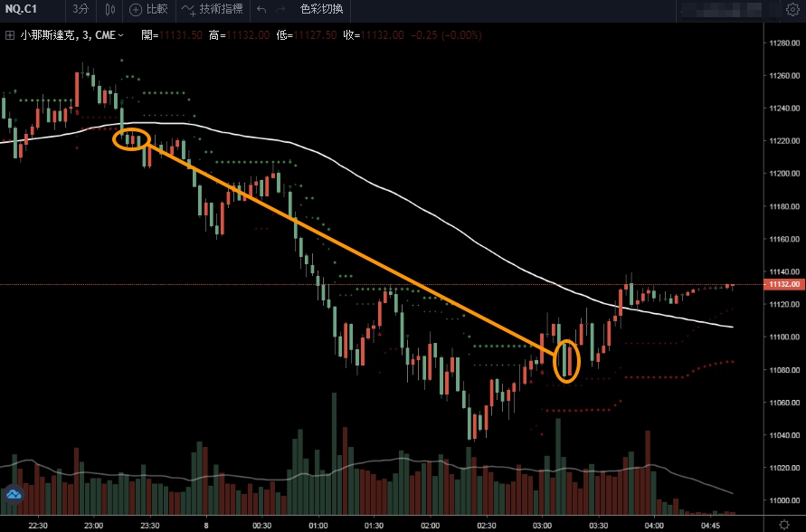Click the 11200.00 price axis label

coord(784,174)
